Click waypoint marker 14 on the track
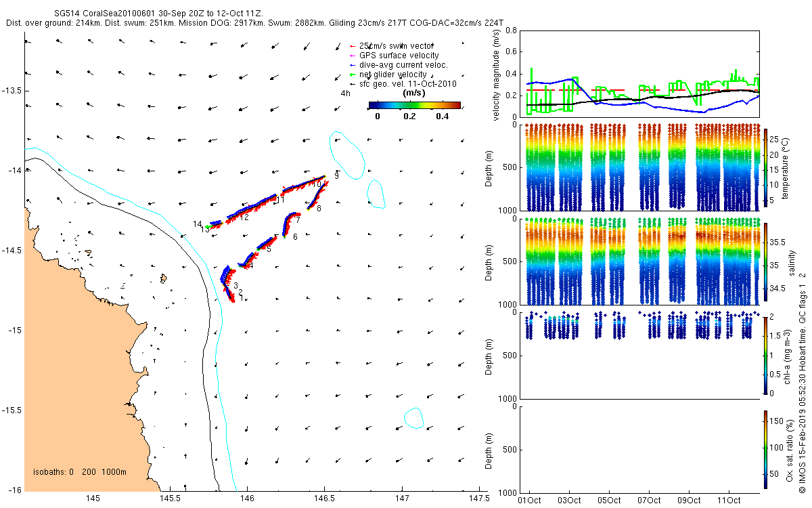Viewport: 812px width, 508px height. (x=198, y=224)
